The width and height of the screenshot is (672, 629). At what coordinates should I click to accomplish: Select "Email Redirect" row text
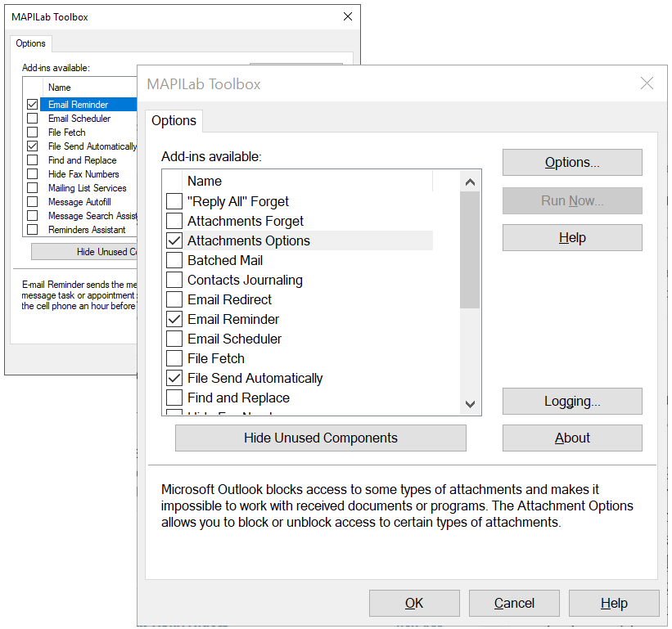[230, 299]
